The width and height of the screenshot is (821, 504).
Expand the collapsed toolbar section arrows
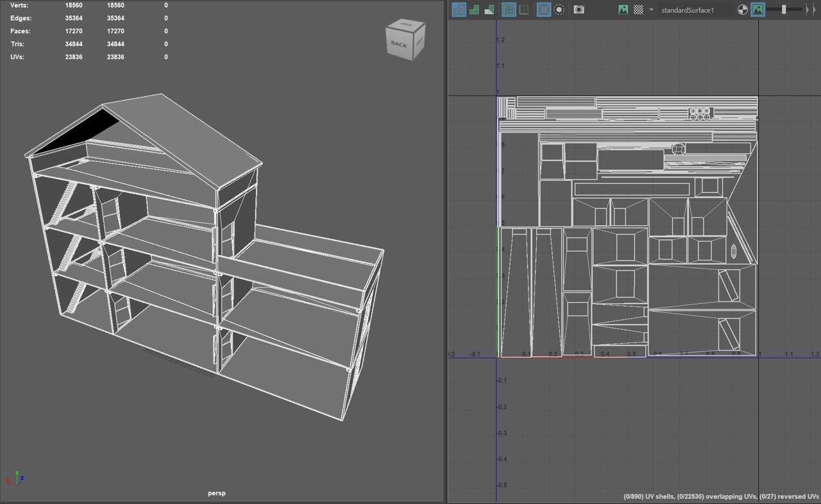coord(811,10)
